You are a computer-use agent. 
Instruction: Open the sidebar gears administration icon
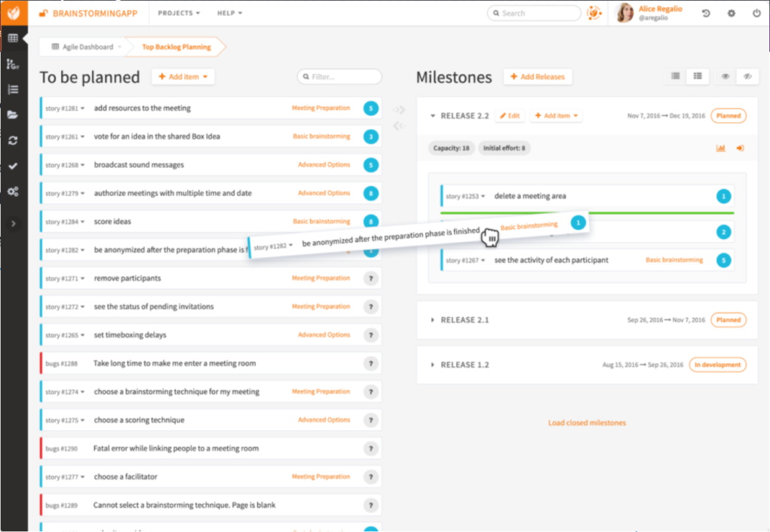pyautogui.click(x=13, y=191)
